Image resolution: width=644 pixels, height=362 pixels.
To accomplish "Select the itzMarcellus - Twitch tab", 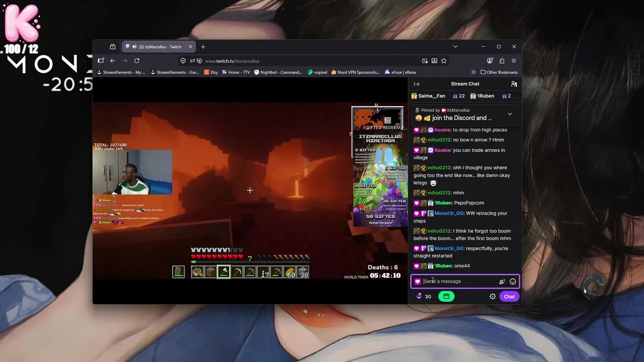I will (x=159, y=47).
